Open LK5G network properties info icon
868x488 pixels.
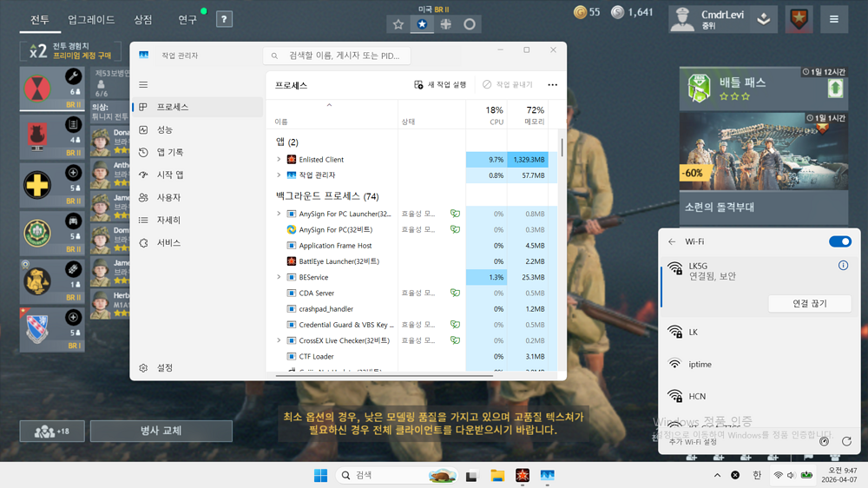point(843,266)
